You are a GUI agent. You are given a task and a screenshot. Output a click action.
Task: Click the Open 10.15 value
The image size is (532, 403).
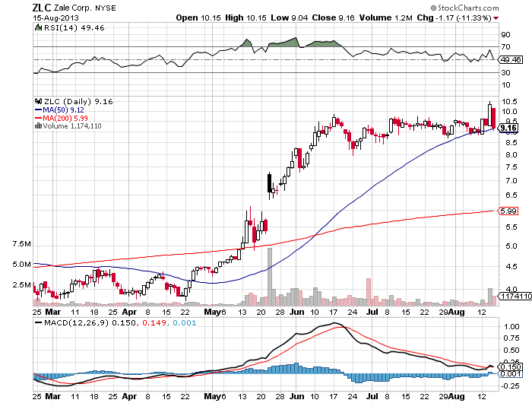tap(198, 17)
